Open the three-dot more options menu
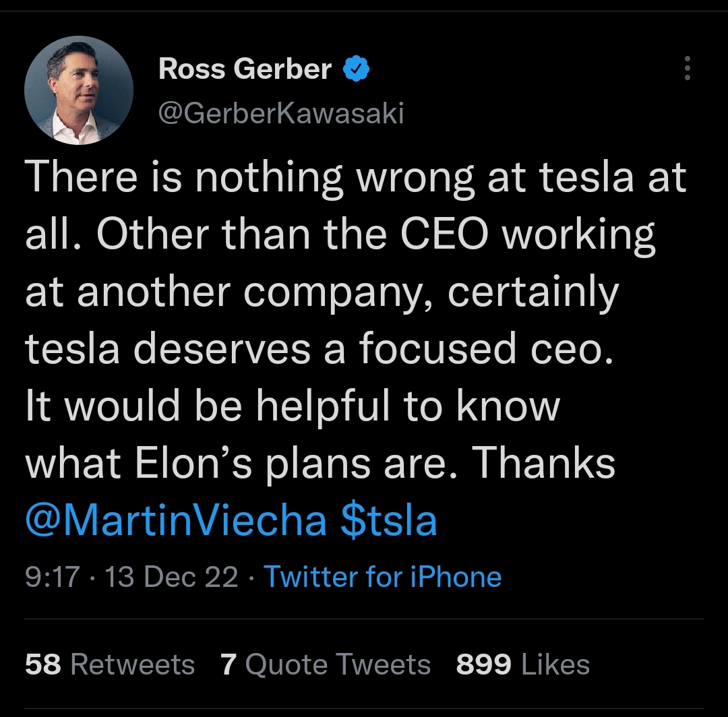The height and width of the screenshot is (717, 728). (x=687, y=69)
